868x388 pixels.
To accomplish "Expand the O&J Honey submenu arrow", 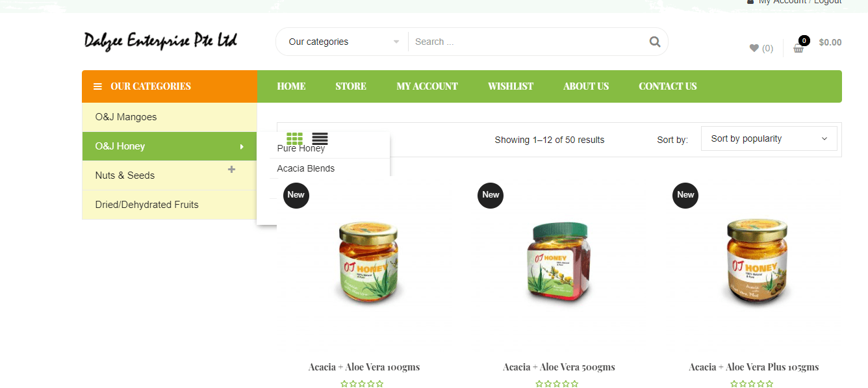I will tap(242, 147).
